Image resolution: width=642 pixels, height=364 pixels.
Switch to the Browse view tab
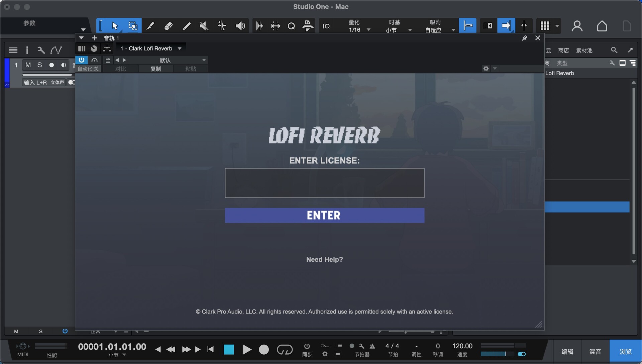(625, 352)
